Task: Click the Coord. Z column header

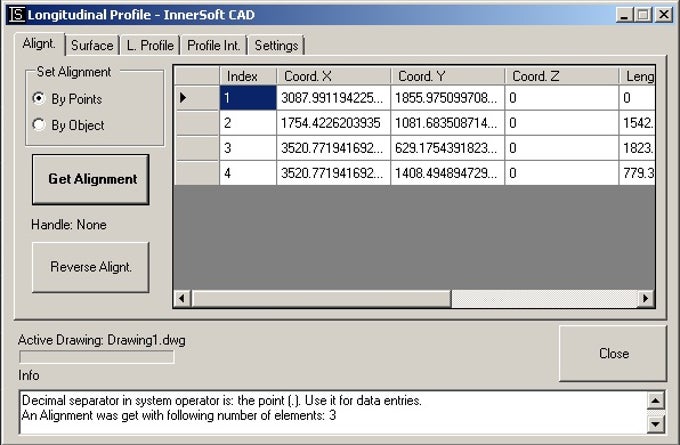Action: pyautogui.click(x=562, y=76)
